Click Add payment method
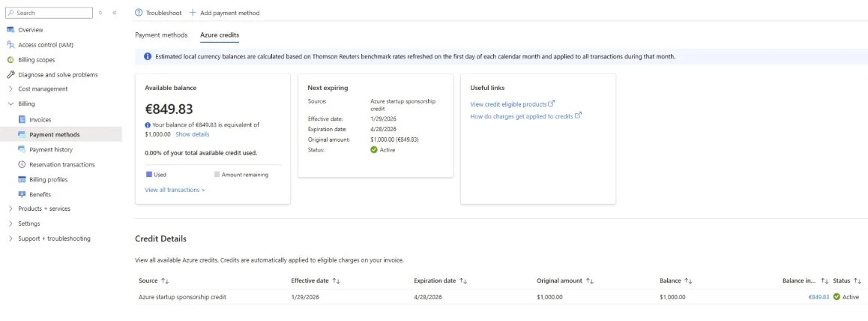Viewport: 868px width, 321px height. [224, 13]
